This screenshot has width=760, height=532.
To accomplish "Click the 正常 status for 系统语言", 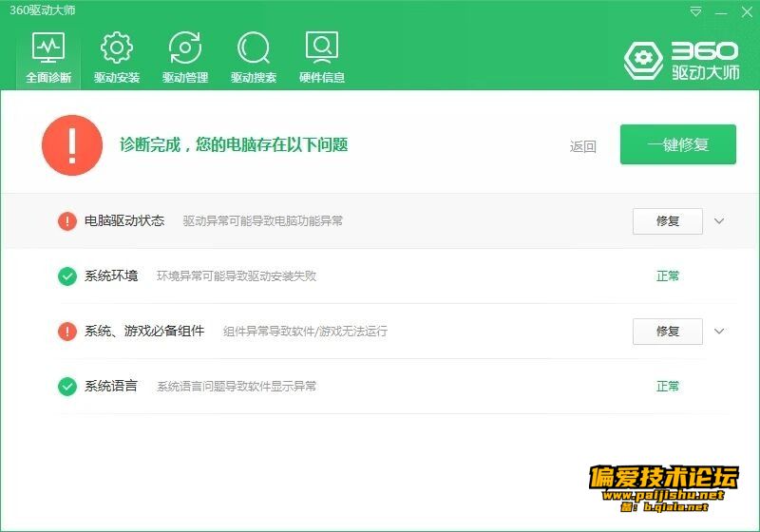I will tap(668, 386).
